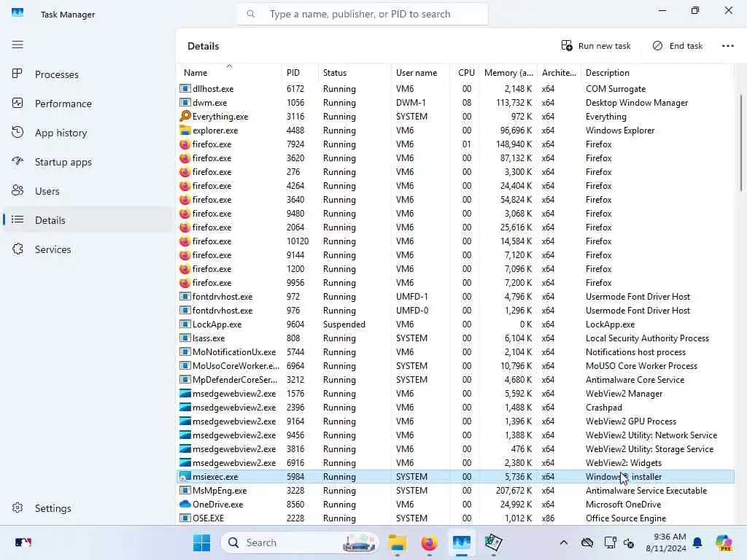Select fontdrvhost.exe with PID 972
Viewport: 747px width, 560px height.
tap(456, 297)
